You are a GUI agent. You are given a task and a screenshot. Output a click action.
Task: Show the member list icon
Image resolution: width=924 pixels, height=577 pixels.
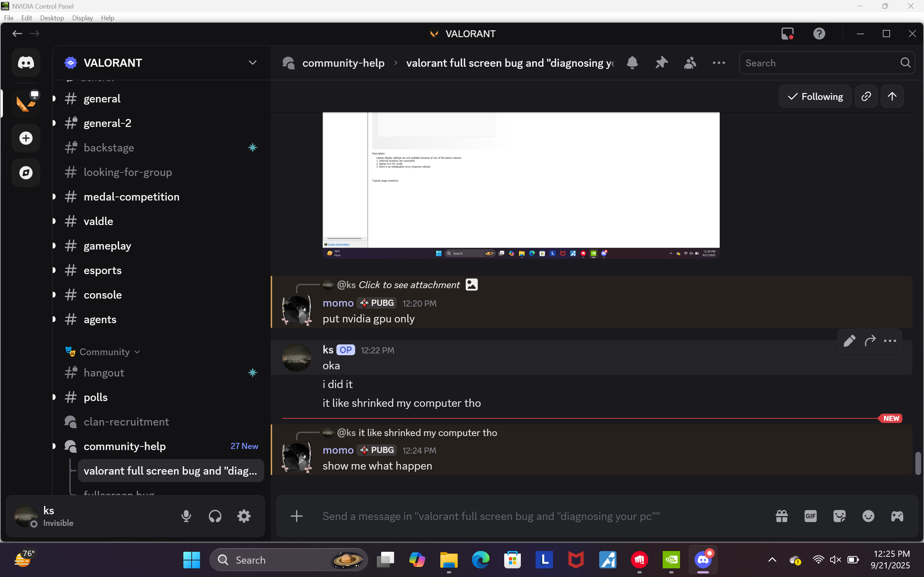click(689, 63)
